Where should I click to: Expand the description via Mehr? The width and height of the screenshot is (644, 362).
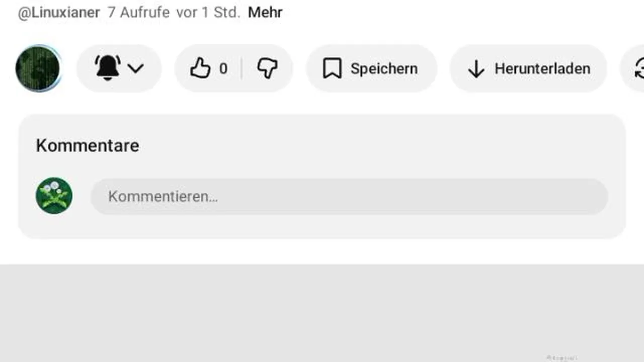(x=265, y=13)
